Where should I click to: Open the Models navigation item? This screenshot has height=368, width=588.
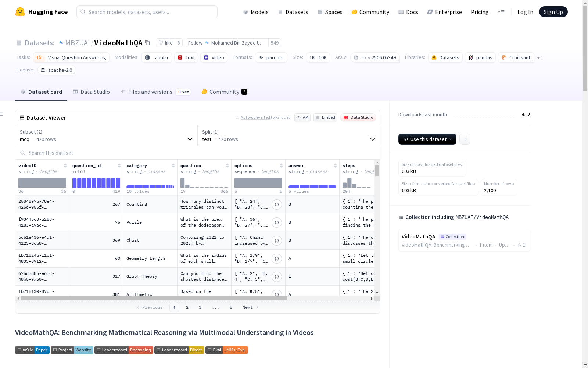[256, 12]
